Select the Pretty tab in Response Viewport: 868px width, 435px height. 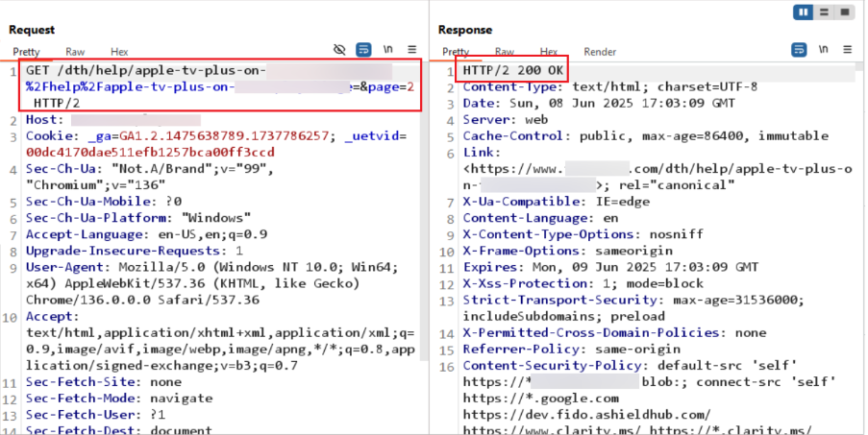[x=456, y=52]
